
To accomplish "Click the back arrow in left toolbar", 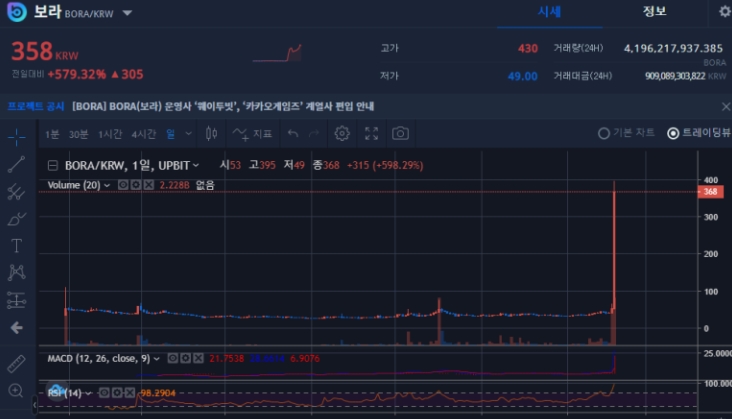I will click(x=16, y=328).
